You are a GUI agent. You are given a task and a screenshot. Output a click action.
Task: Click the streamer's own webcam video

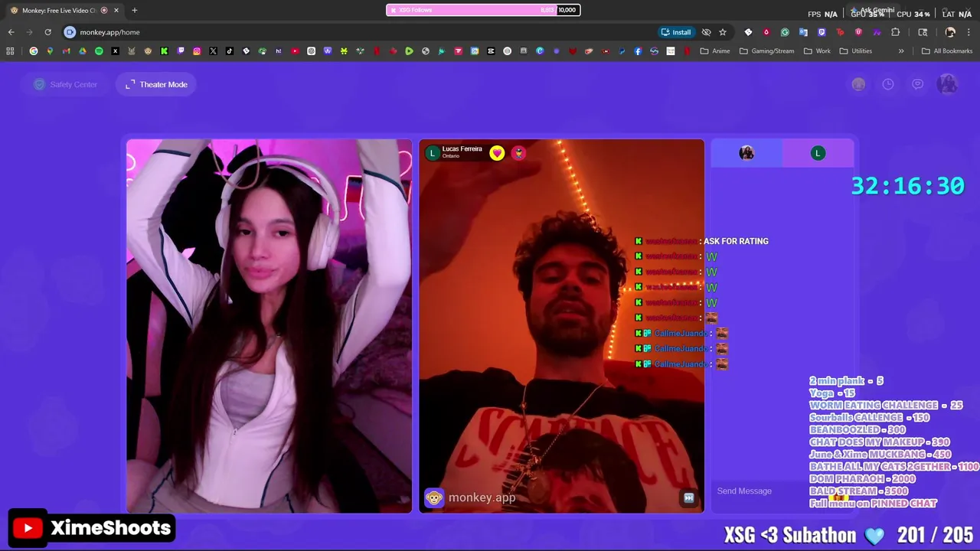269,326
